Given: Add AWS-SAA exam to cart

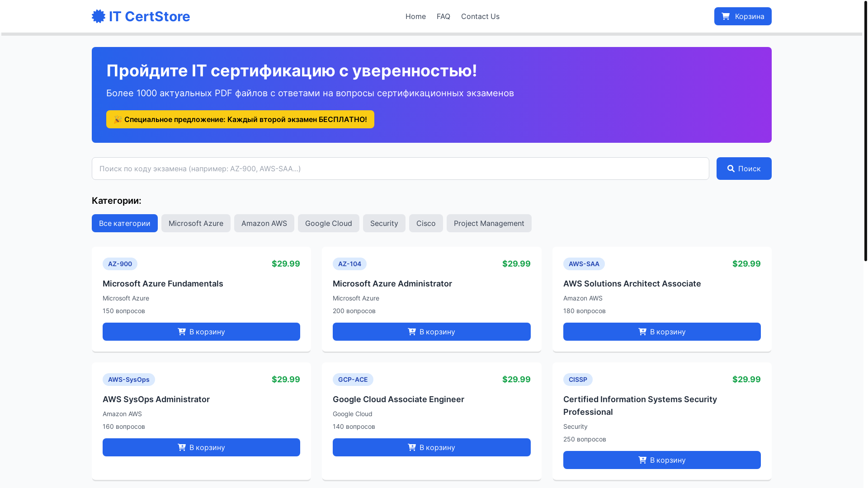Looking at the screenshot, I should coord(662,332).
